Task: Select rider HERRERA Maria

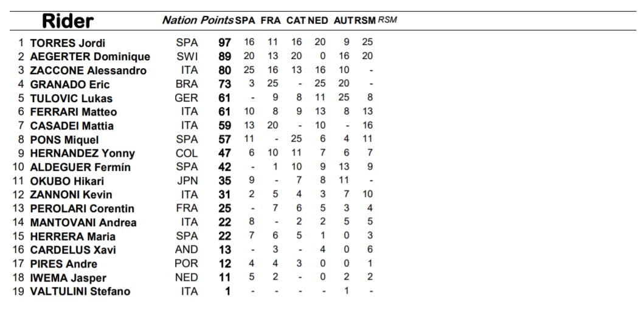Action: (x=73, y=236)
